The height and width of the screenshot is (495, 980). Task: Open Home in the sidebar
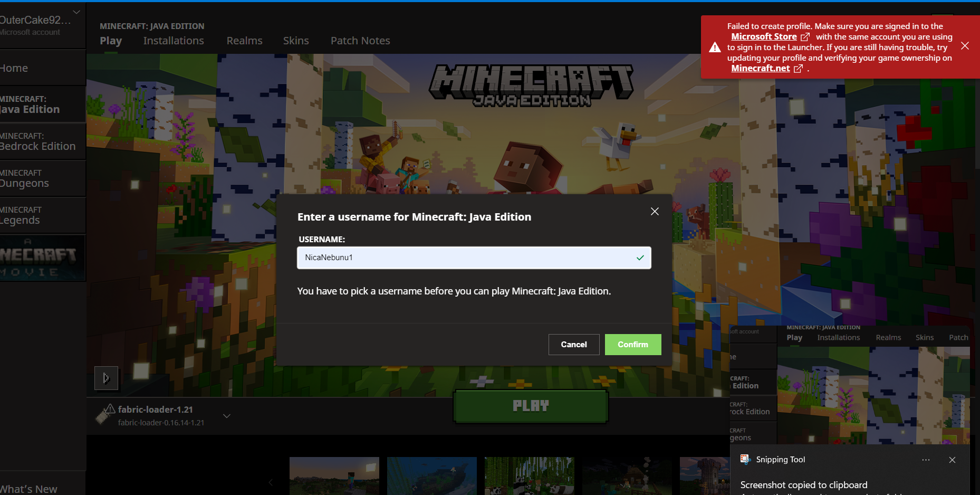(43, 68)
